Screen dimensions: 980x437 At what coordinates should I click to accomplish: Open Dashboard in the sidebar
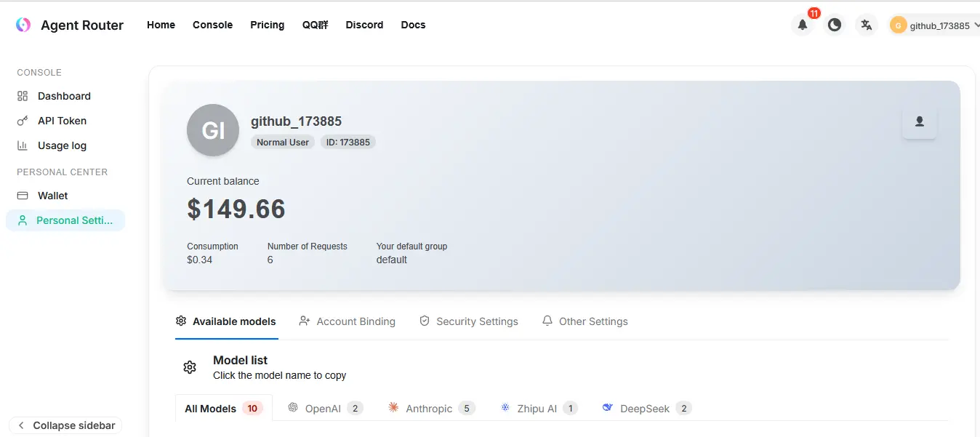(x=65, y=96)
